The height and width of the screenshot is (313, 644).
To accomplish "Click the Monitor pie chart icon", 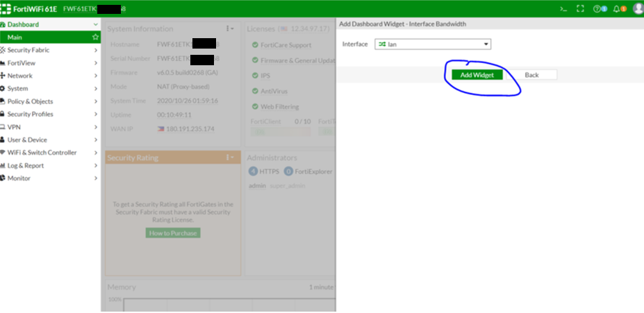I will [x=3, y=178].
